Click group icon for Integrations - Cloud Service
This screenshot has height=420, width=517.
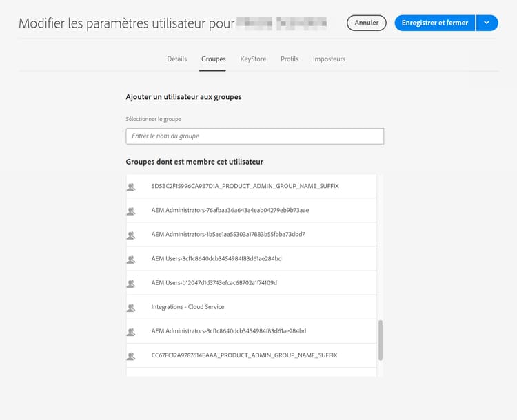point(131,308)
